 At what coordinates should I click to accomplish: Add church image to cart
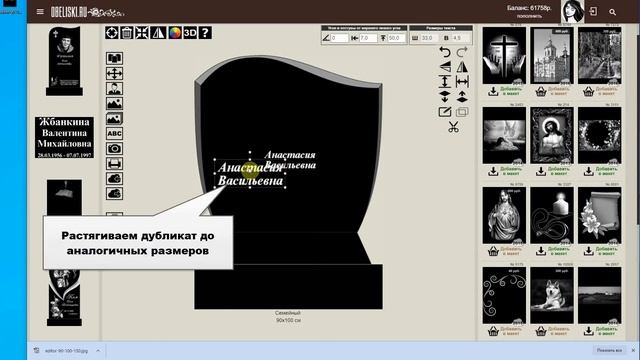tap(553, 91)
